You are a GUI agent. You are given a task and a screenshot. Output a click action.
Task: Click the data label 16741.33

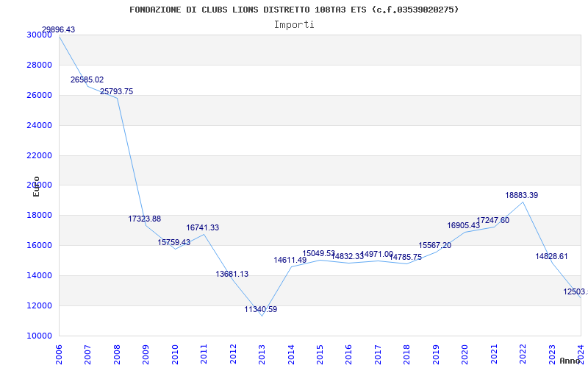click(203, 227)
